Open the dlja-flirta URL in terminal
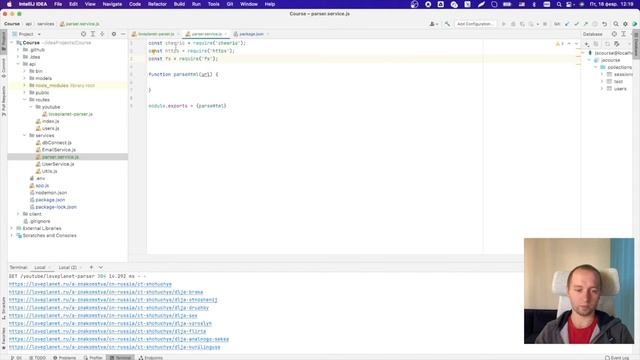Screen dimensions: 640x360 (107, 331)
